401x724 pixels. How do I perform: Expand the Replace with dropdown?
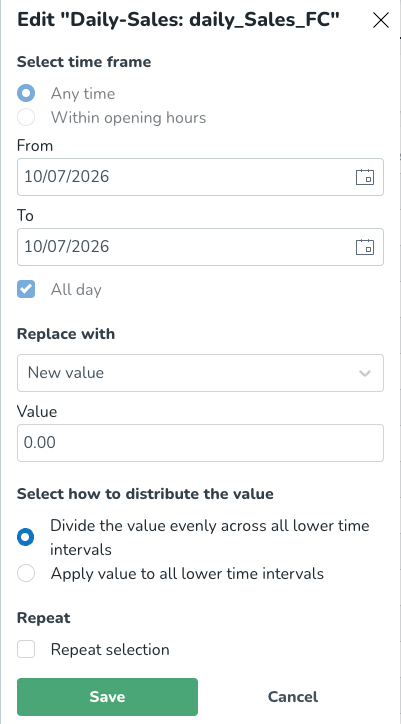click(200, 373)
